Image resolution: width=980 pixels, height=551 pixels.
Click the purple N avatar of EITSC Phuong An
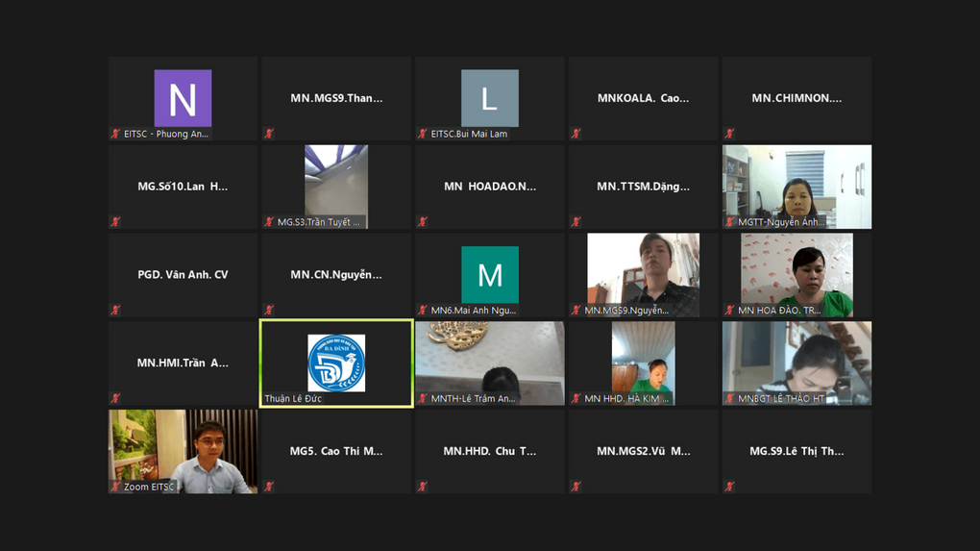[x=183, y=98]
